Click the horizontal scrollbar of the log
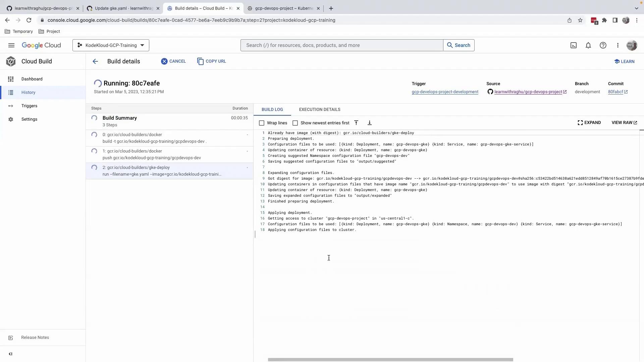Image resolution: width=644 pixels, height=362 pixels. [x=390, y=360]
